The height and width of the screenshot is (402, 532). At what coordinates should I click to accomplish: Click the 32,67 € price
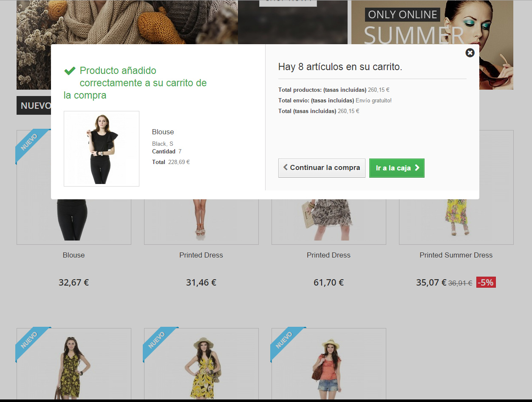(x=74, y=282)
